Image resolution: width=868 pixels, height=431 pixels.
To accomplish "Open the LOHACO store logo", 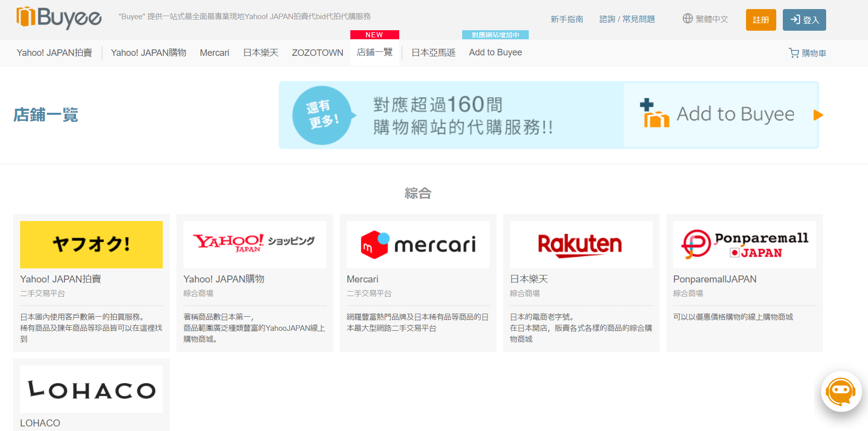I will tap(91, 390).
